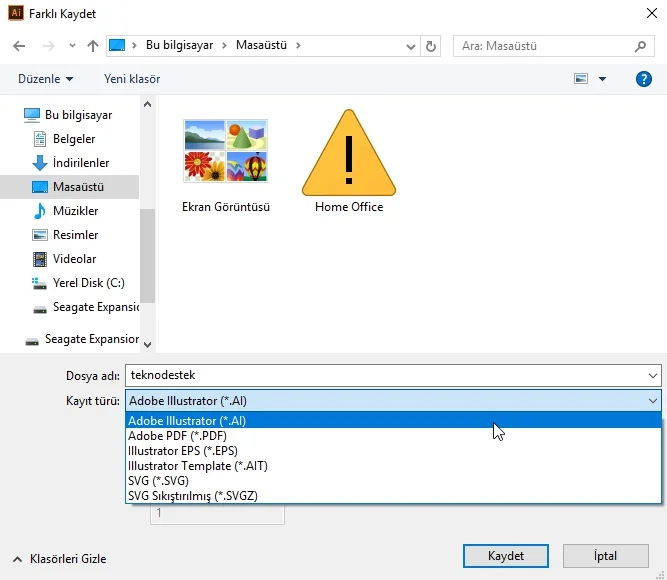The width and height of the screenshot is (667, 580).
Task: Choose Illustrator Template (*.AIT) format
Action: (393, 466)
